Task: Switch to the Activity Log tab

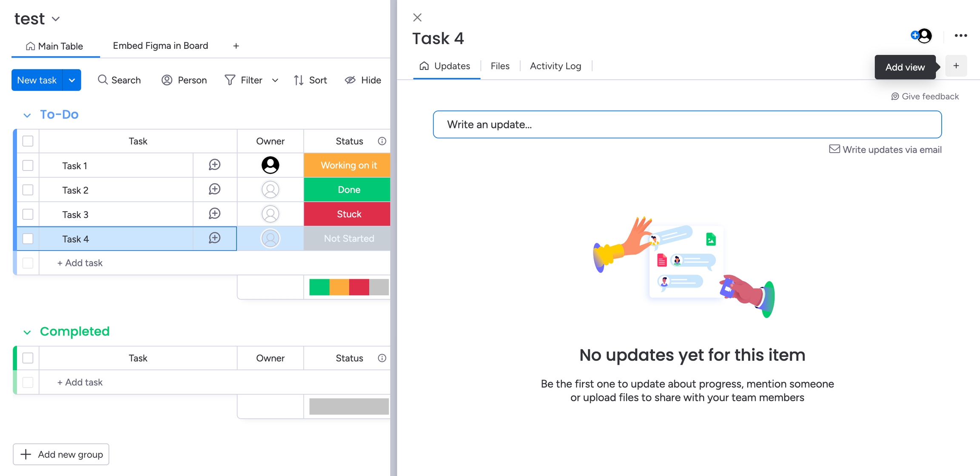Action: (x=555, y=66)
